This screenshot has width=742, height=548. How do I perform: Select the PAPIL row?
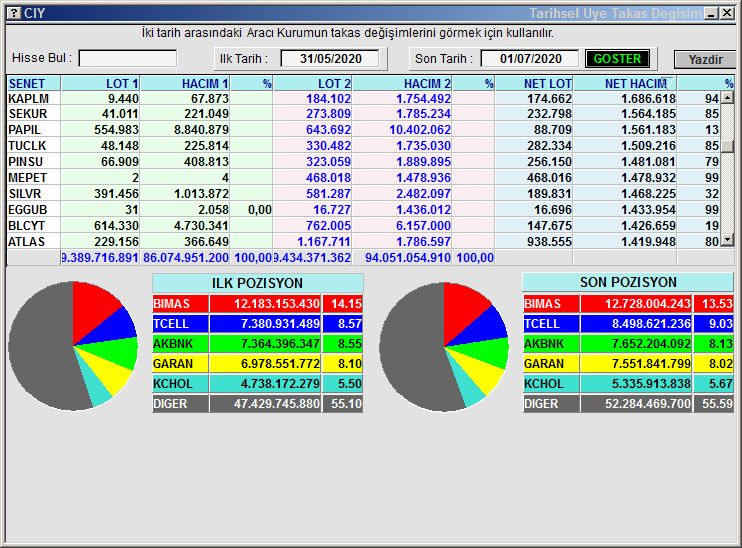[363, 130]
